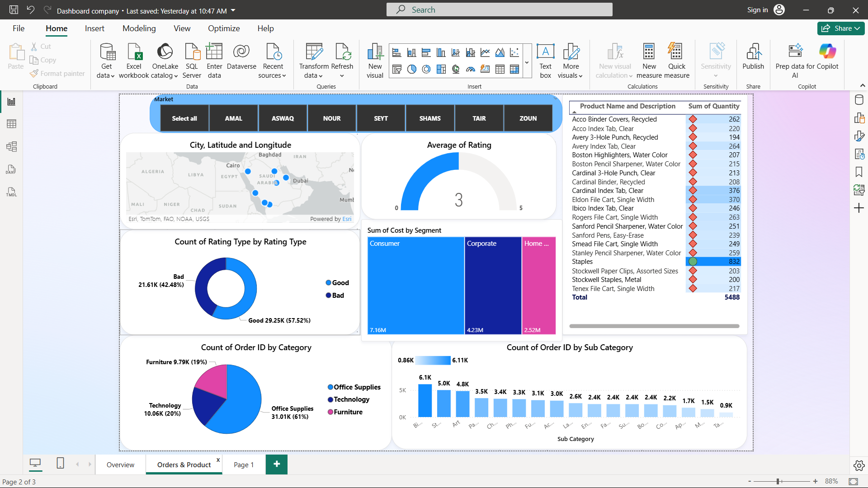Open the Table view icon in left sidebar
The height and width of the screenshot is (488, 868).
tap(11, 124)
